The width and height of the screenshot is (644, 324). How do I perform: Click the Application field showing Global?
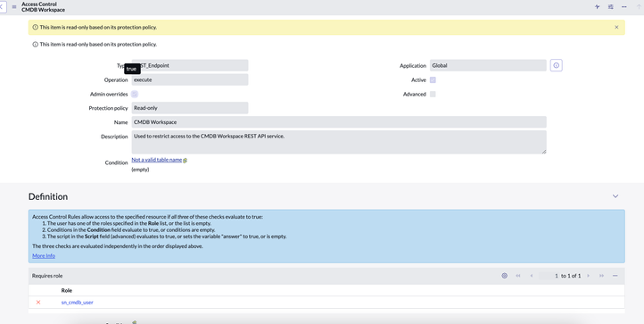tap(488, 65)
